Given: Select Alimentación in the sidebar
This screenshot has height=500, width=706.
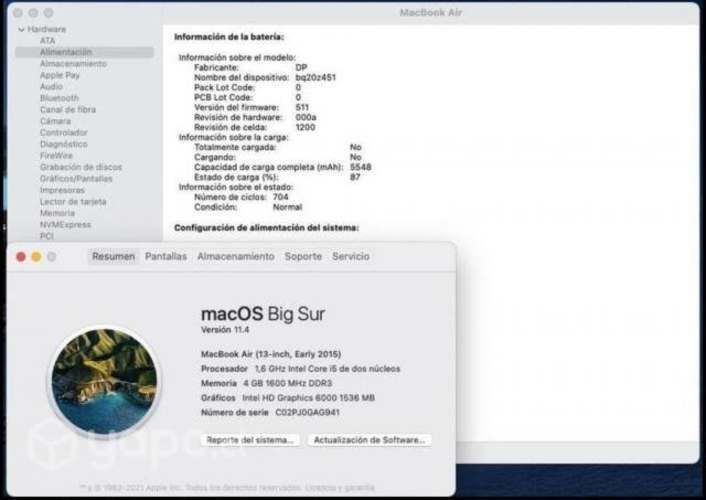Looking at the screenshot, I should click(x=85, y=52).
